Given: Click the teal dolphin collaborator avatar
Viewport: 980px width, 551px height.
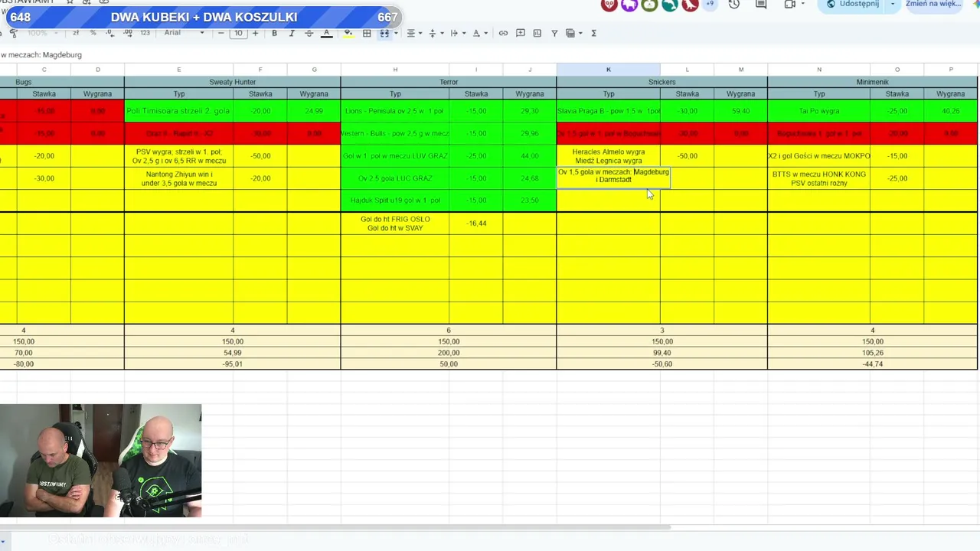Looking at the screenshot, I should tap(670, 5).
